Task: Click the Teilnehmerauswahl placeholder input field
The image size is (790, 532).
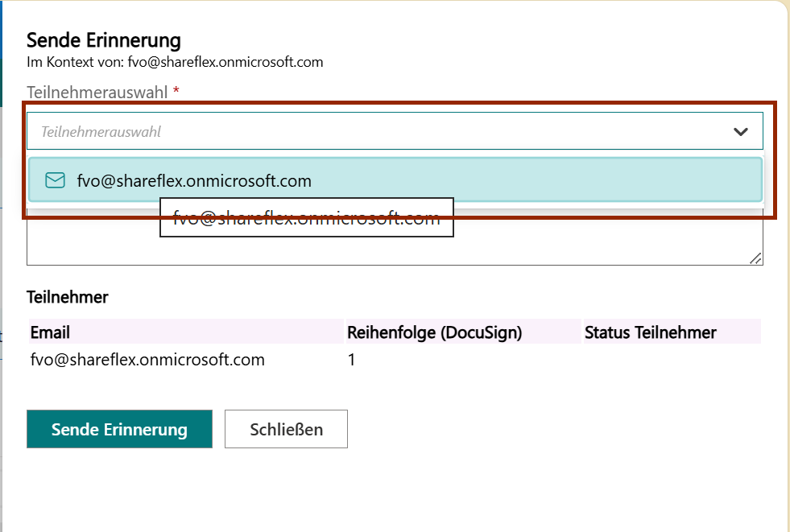Action: [362, 131]
